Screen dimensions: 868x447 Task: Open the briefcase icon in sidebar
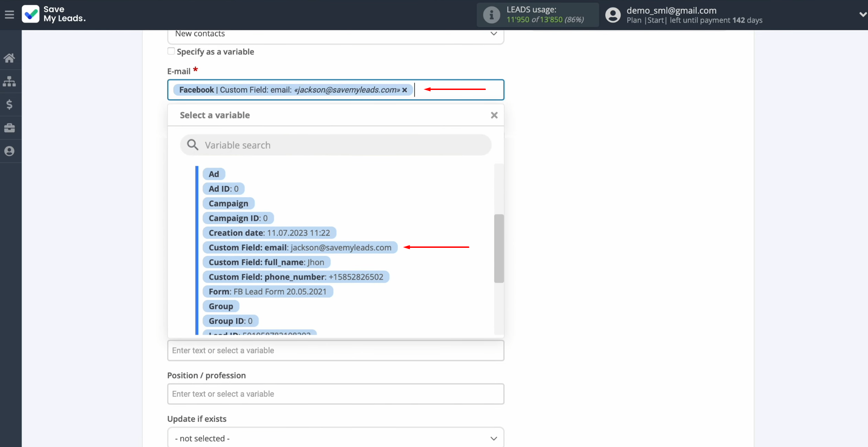pyautogui.click(x=9, y=128)
